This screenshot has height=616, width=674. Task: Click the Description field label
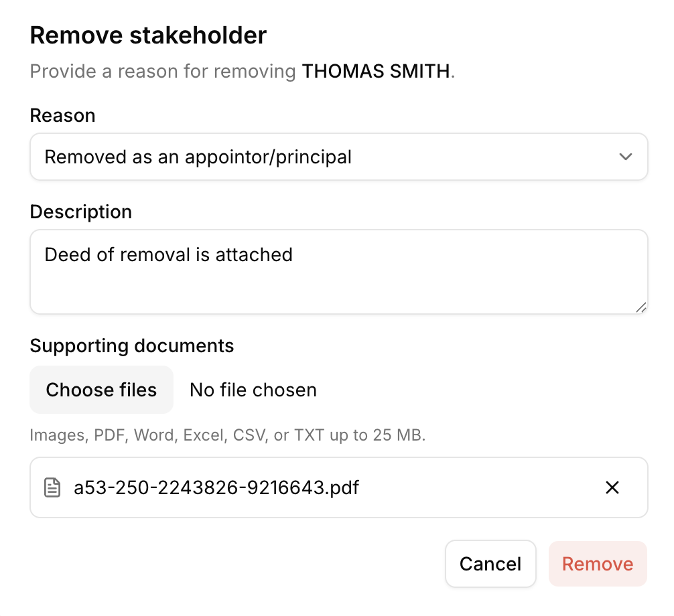click(81, 212)
